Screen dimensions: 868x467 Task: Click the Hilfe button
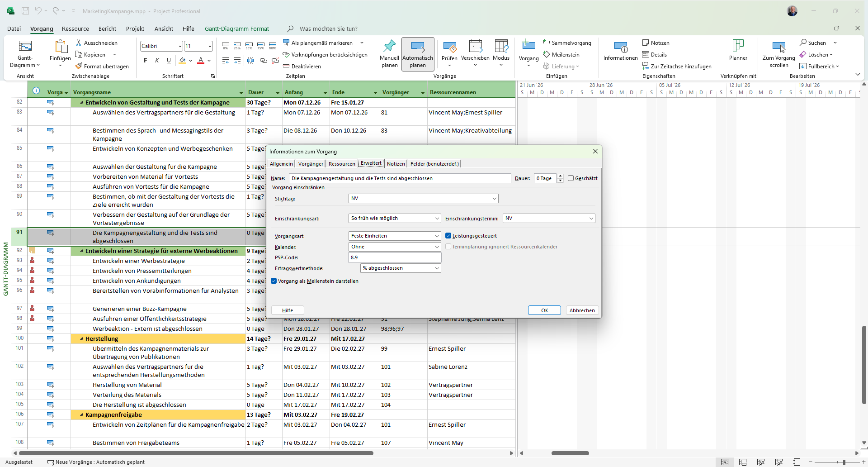point(288,310)
